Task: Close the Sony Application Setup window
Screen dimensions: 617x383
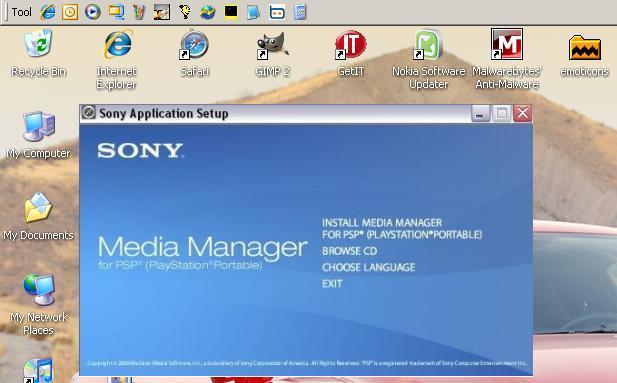Action: pyautogui.click(x=523, y=113)
